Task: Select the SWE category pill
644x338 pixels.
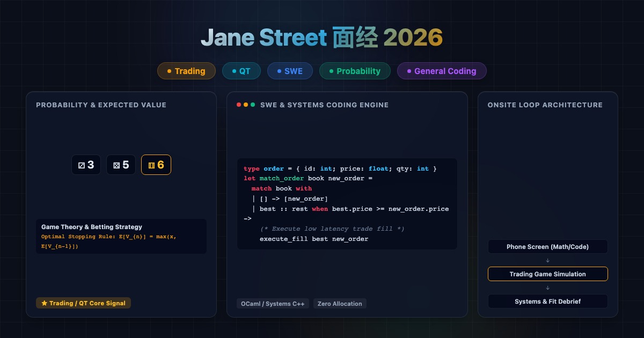Action: tap(290, 71)
